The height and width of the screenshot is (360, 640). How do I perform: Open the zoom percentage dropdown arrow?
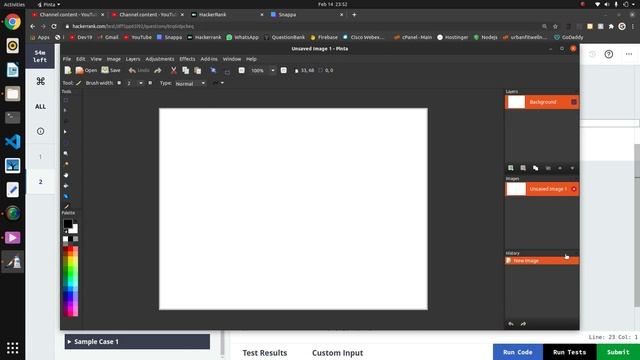click(273, 70)
